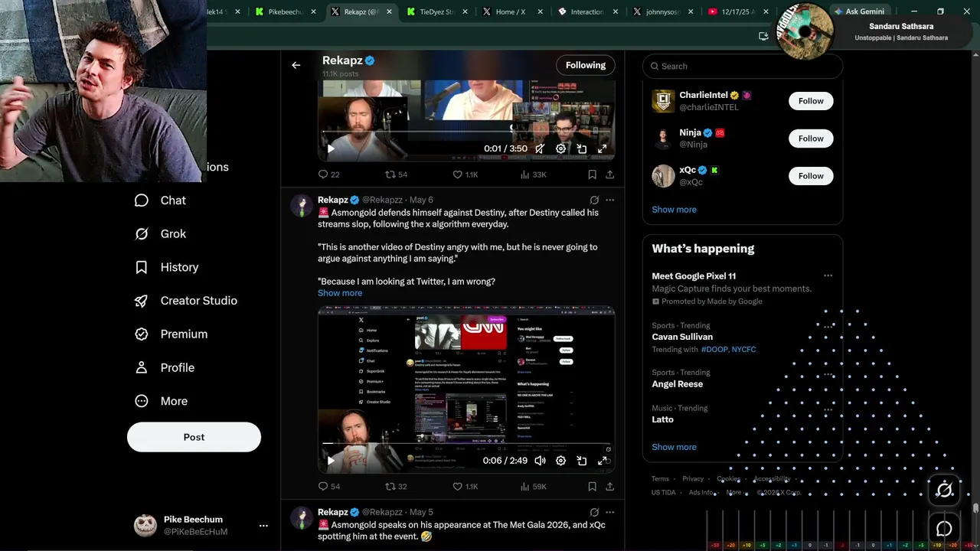Unmute the video showing 0:01 / 3:50

point(540,149)
